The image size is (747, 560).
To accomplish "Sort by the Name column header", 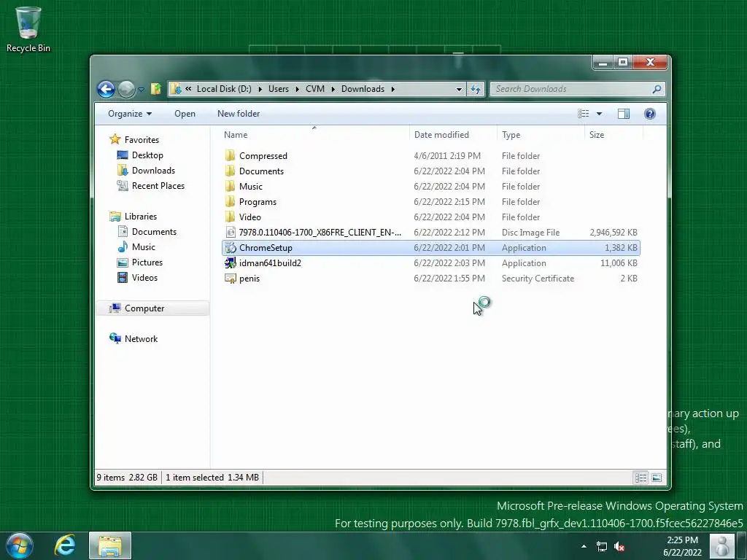I will 314,135.
